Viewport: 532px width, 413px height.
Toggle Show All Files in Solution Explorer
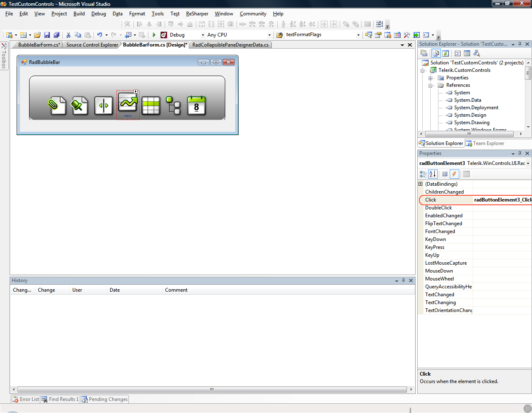coord(436,53)
